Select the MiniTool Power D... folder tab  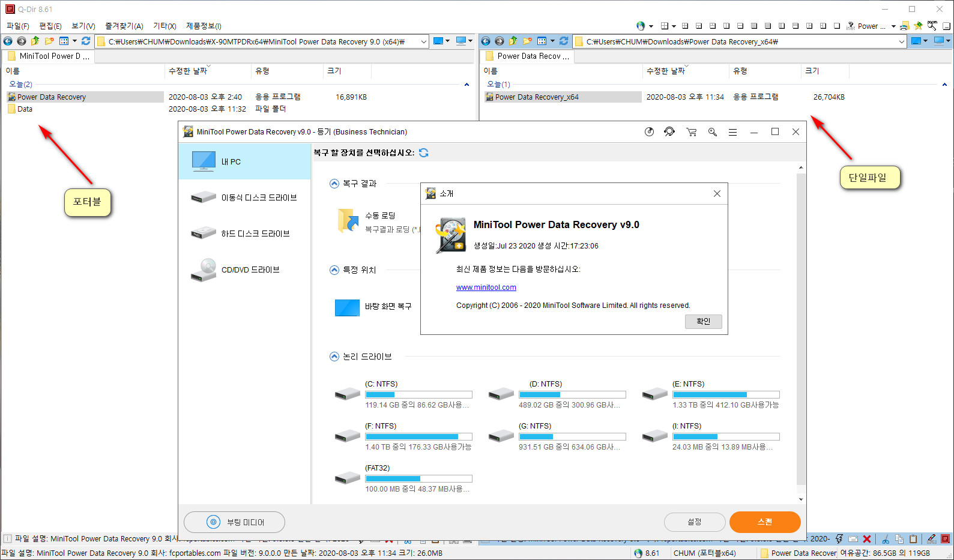tap(49, 56)
